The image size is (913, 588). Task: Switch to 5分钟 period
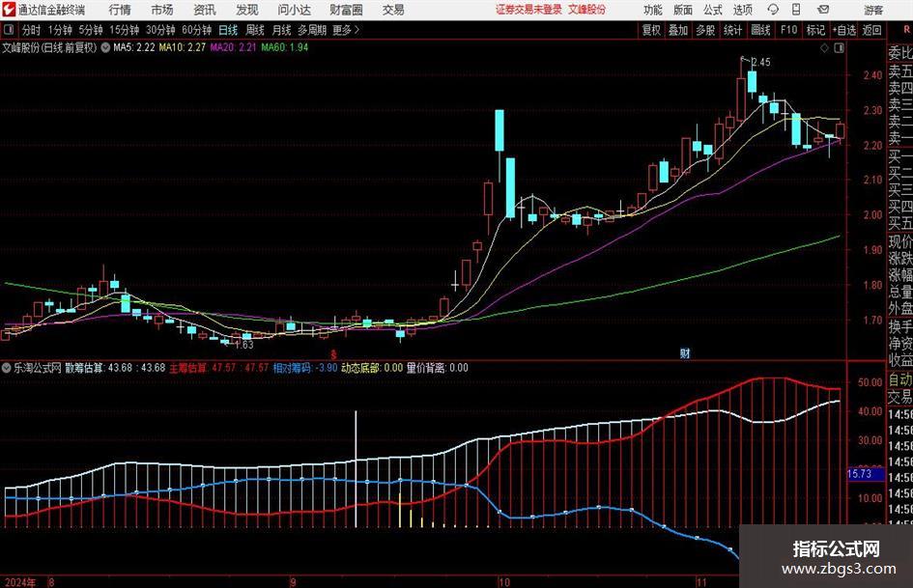pyautogui.click(x=91, y=30)
